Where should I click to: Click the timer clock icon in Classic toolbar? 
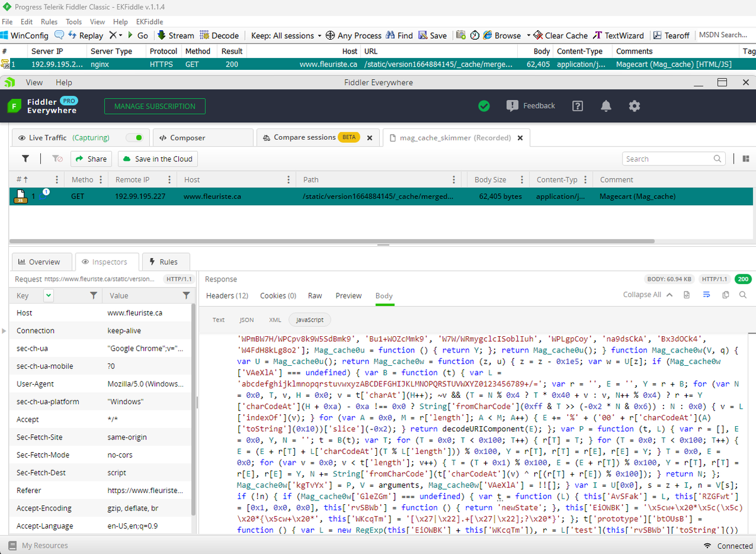tap(474, 35)
